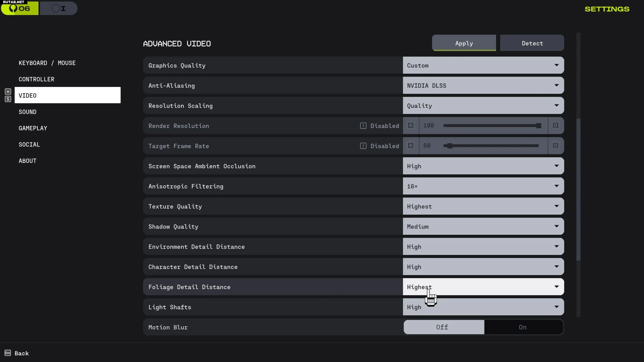Switch to the SOUND settings tab
This screenshot has height=362, width=644.
pyautogui.click(x=28, y=112)
